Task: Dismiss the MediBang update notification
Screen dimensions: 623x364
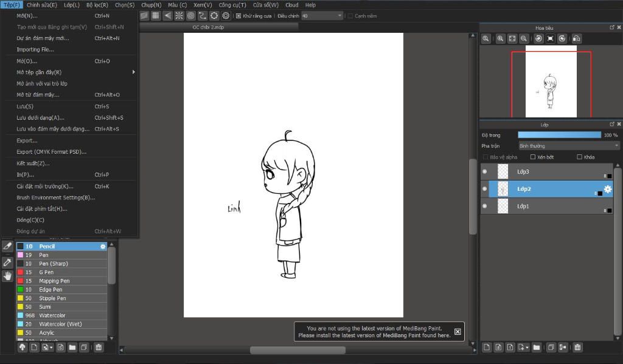Action: click(458, 331)
